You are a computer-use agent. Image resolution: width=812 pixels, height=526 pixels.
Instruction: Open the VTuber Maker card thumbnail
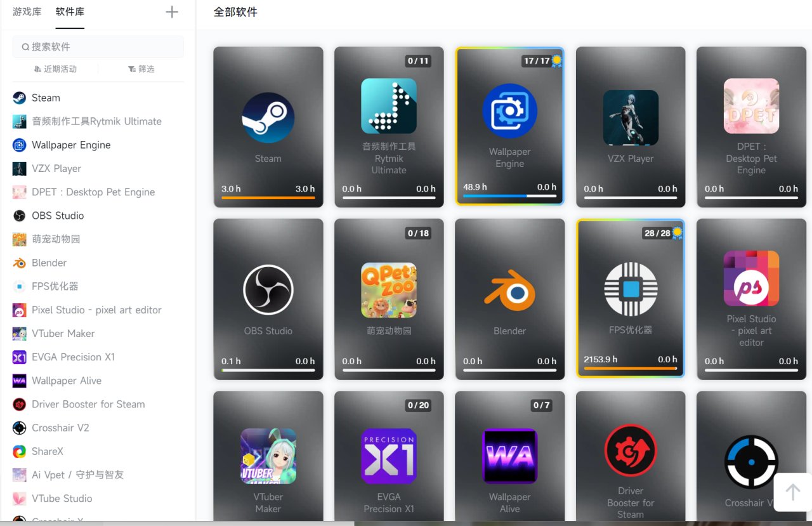(x=268, y=456)
